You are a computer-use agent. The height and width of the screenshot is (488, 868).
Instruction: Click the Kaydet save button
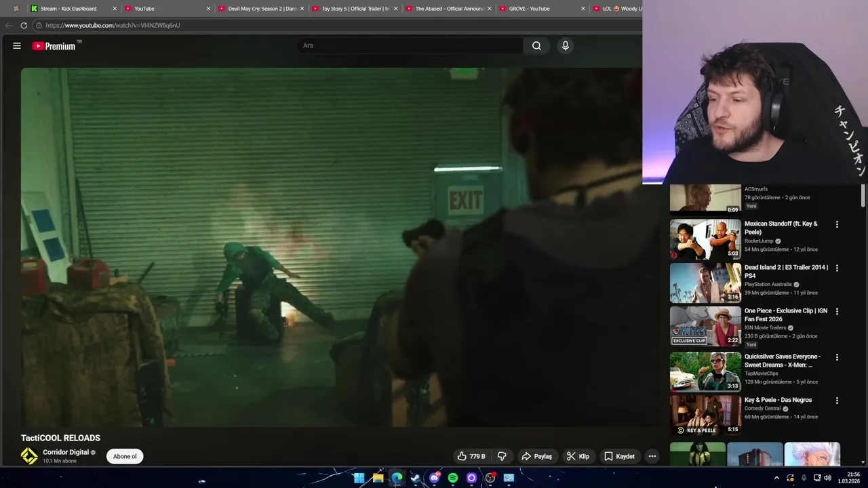click(619, 456)
